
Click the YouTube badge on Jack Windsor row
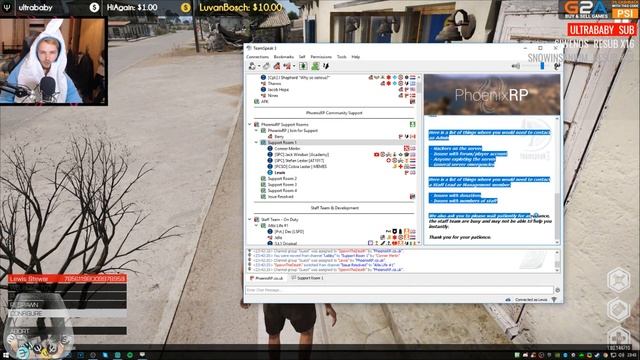pos(376,155)
